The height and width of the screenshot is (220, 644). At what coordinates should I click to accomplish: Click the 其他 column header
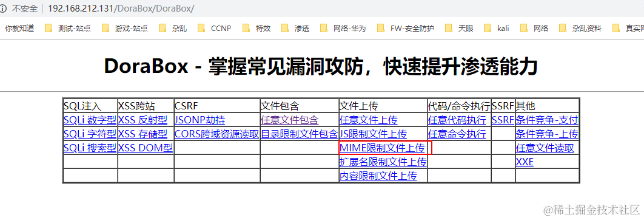point(526,106)
